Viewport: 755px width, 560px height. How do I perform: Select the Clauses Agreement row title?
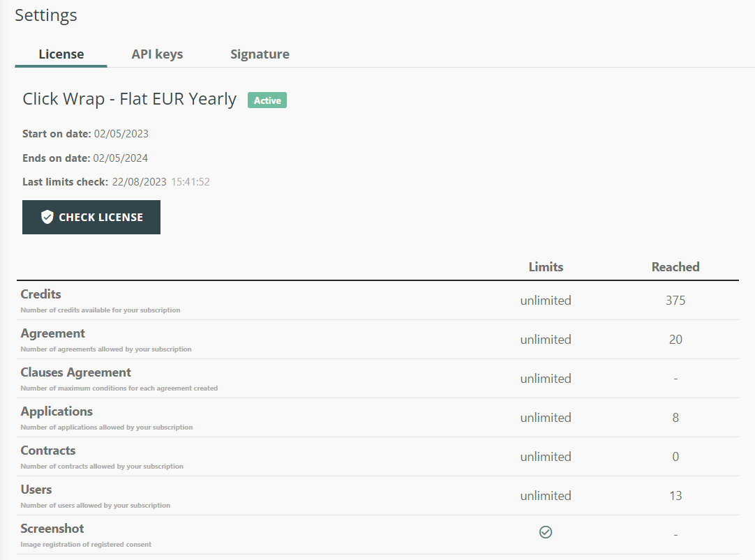[76, 372]
